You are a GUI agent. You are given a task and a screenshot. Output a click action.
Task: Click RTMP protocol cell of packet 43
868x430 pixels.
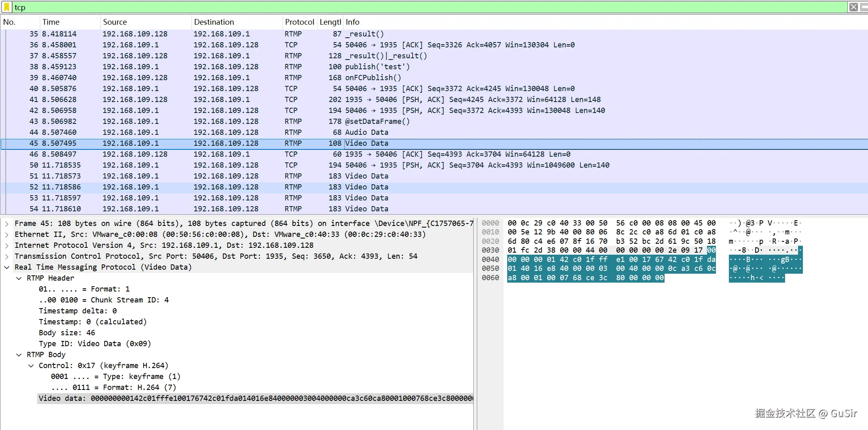pos(293,121)
